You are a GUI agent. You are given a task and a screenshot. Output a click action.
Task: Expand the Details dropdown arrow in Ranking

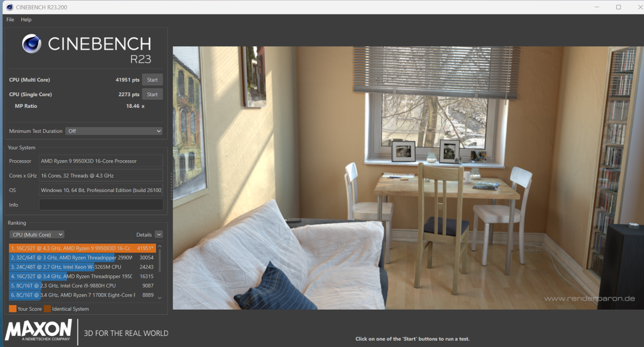(x=159, y=235)
